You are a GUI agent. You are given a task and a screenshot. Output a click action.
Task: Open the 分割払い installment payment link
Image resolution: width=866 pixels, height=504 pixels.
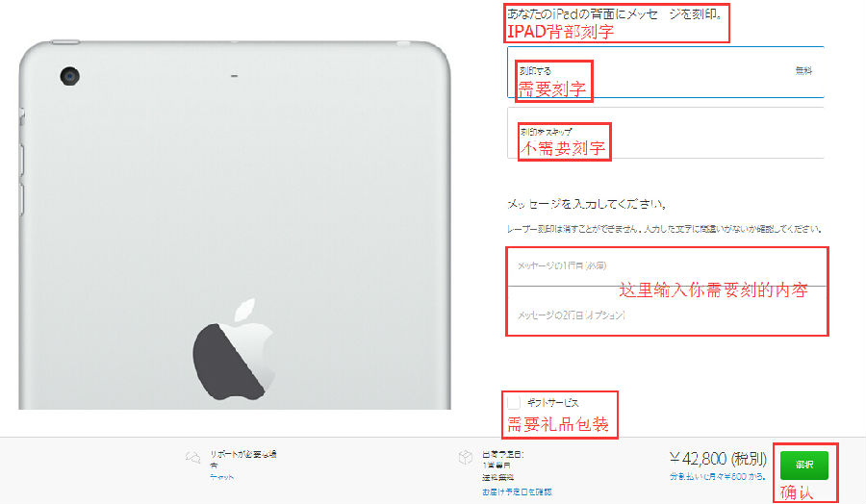718,476
